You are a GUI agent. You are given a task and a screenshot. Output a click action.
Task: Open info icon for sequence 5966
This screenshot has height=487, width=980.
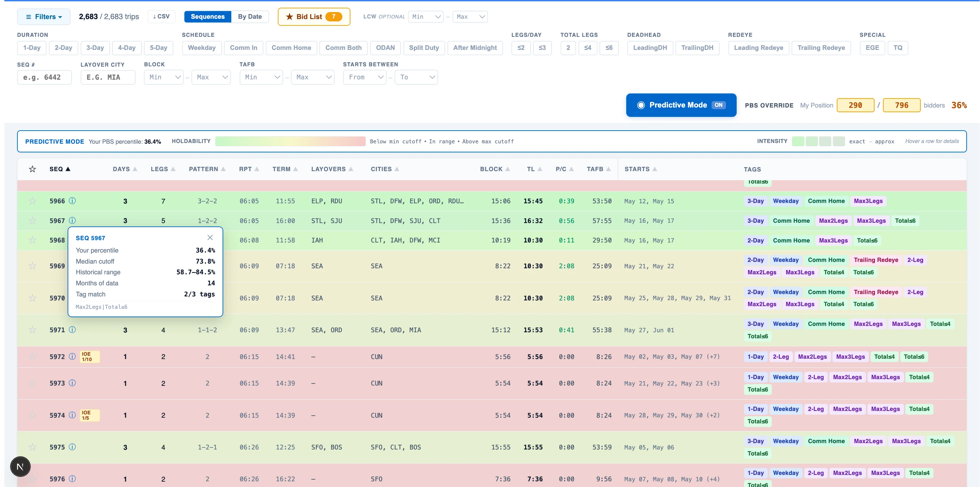pos(72,201)
